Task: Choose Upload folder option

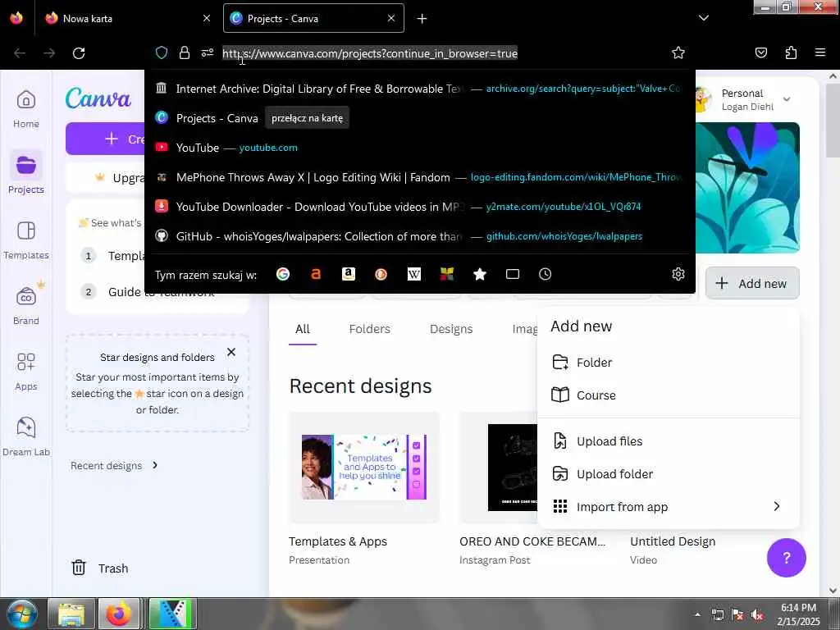Action: tap(668, 473)
